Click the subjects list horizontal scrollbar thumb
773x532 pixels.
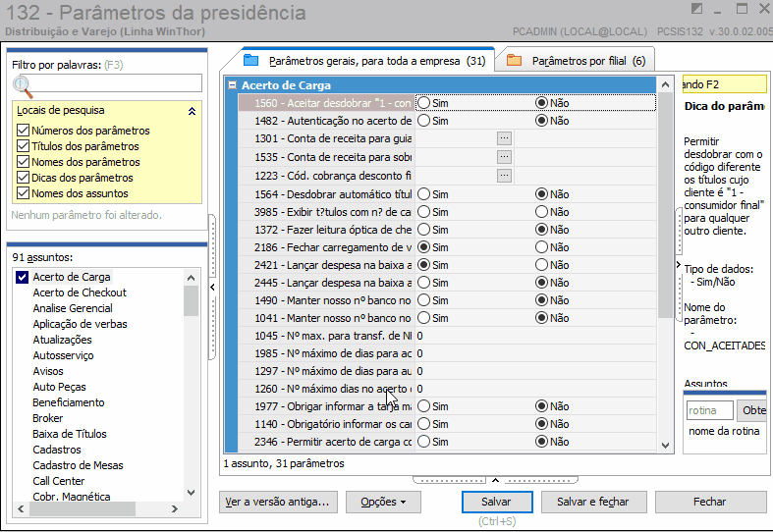coord(82,508)
